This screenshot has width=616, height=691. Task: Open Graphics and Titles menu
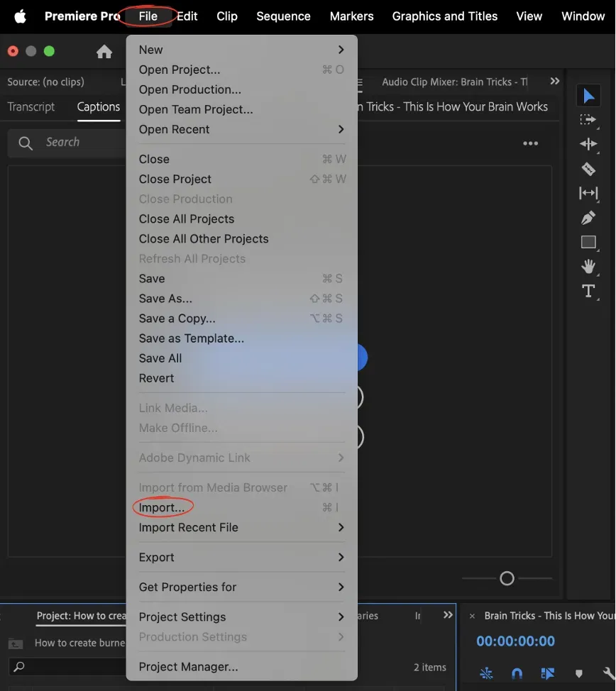(444, 16)
